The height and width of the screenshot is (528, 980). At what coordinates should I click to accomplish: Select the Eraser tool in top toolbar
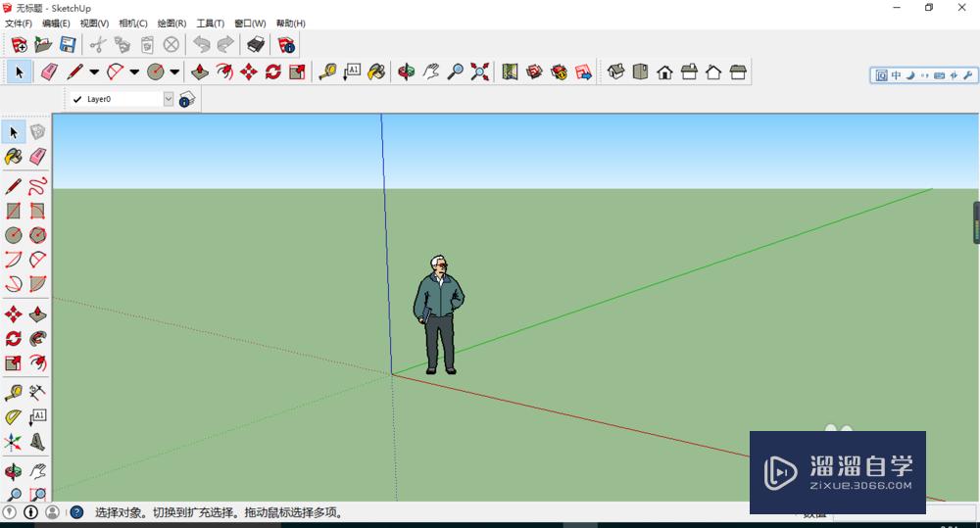click(49, 72)
